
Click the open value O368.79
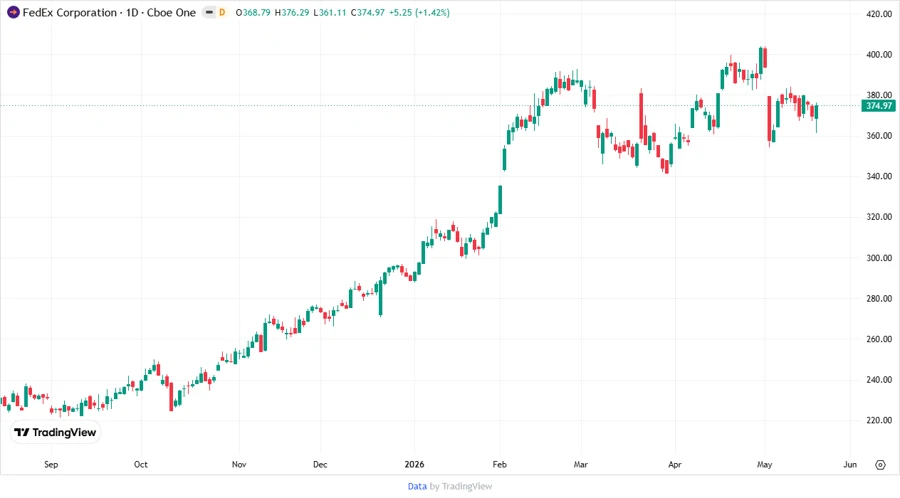pos(253,12)
